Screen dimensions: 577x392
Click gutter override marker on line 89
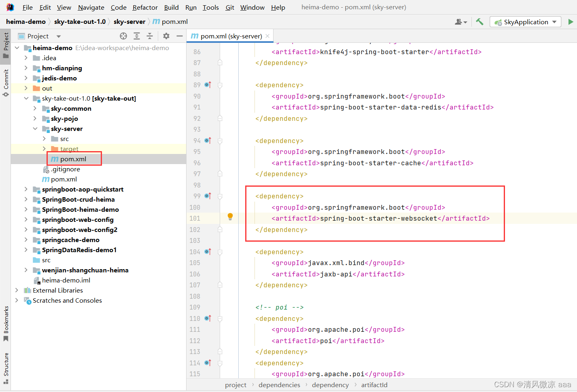[208, 85]
